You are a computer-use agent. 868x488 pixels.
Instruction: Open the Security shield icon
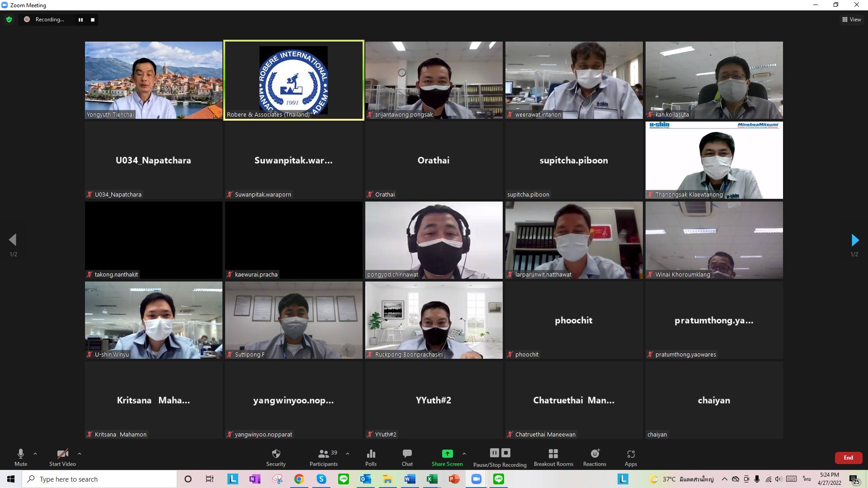276,454
